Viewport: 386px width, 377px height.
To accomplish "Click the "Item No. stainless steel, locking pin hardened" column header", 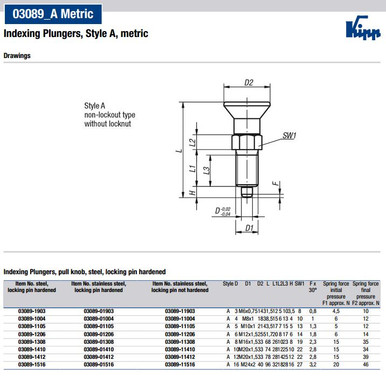I will 99,287.
